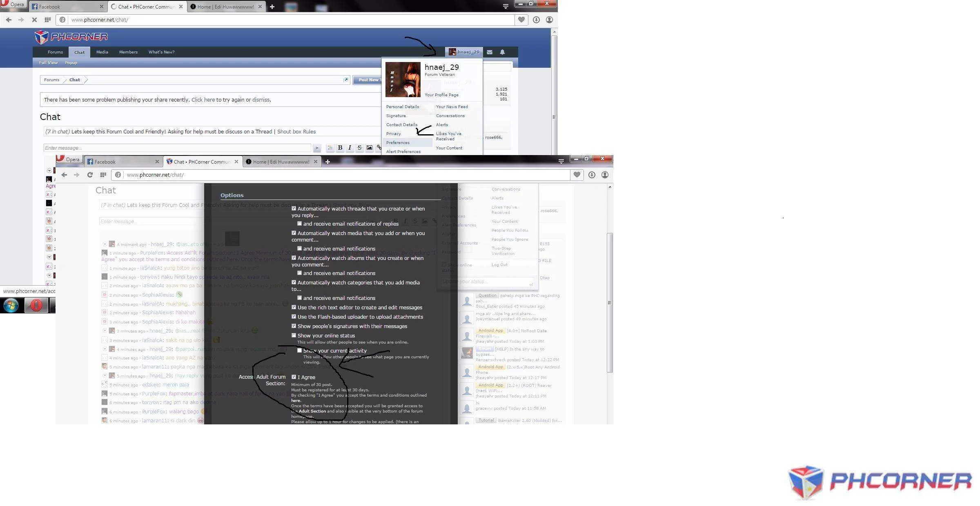The height and width of the screenshot is (506, 980).
Task: Open the smilies icon in chat editor
Action: [x=330, y=148]
